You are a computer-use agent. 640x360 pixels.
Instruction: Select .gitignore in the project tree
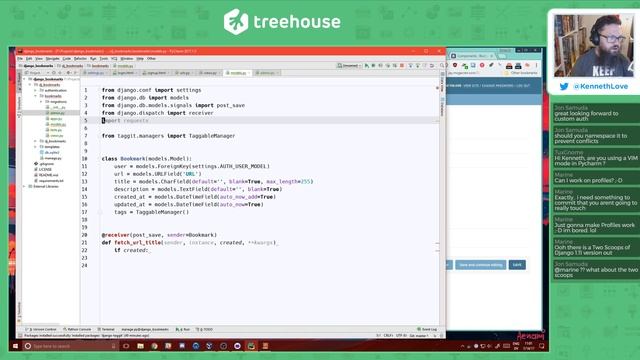point(44,164)
